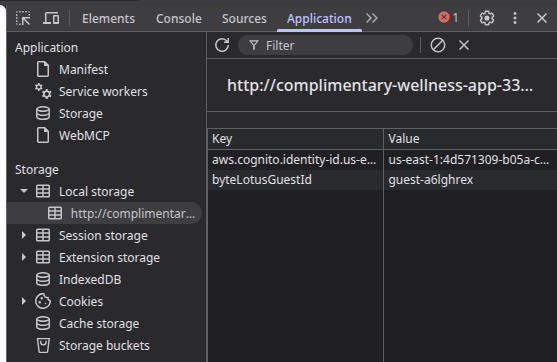Open Storage under Application section

pos(81,114)
